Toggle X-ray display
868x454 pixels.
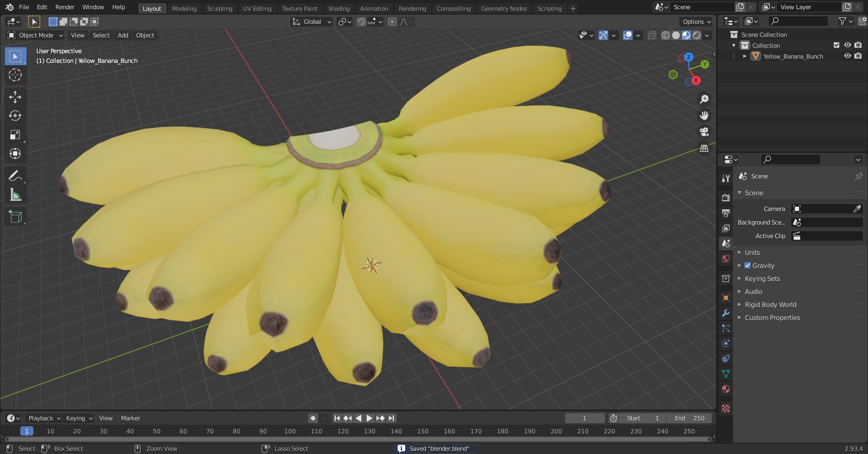tap(652, 35)
